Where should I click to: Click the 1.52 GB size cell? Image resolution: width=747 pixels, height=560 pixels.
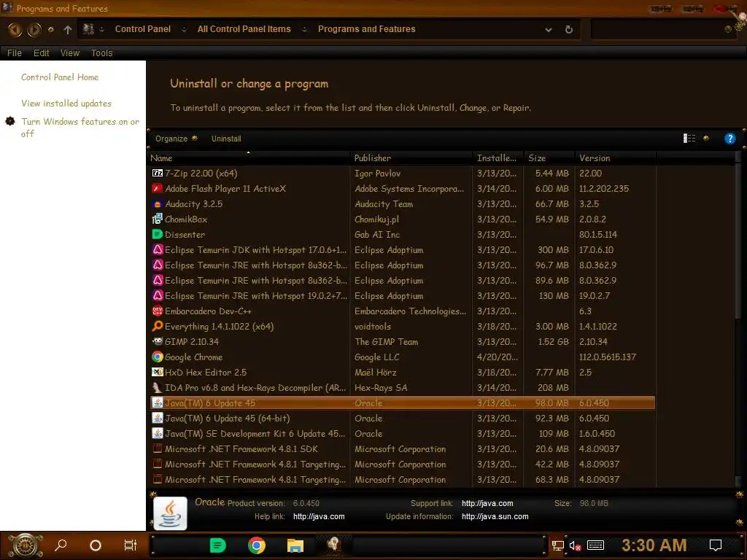pyautogui.click(x=553, y=341)
